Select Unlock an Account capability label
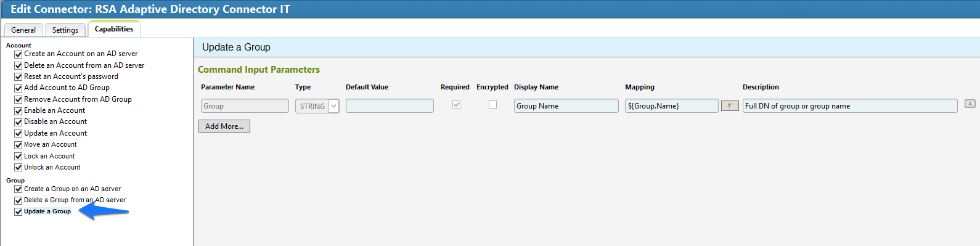Image resolution: width=980 pixels, height=246 pixels. [x=52, y=167]
